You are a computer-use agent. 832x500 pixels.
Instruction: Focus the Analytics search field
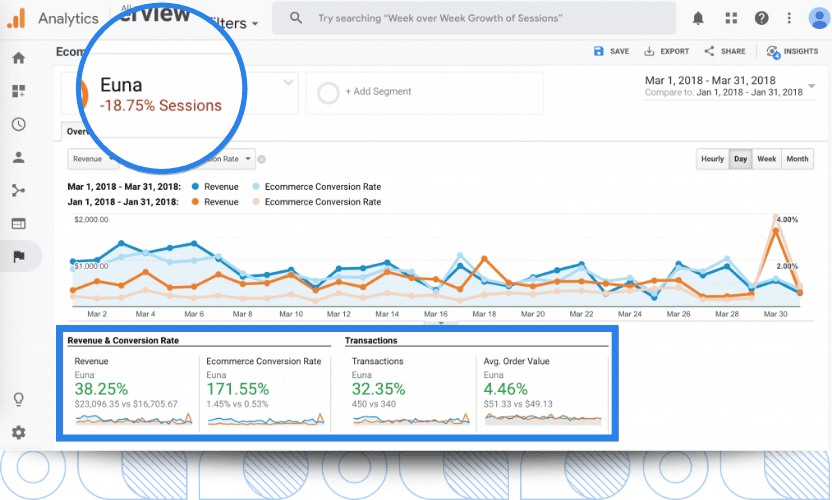point(474,18)
